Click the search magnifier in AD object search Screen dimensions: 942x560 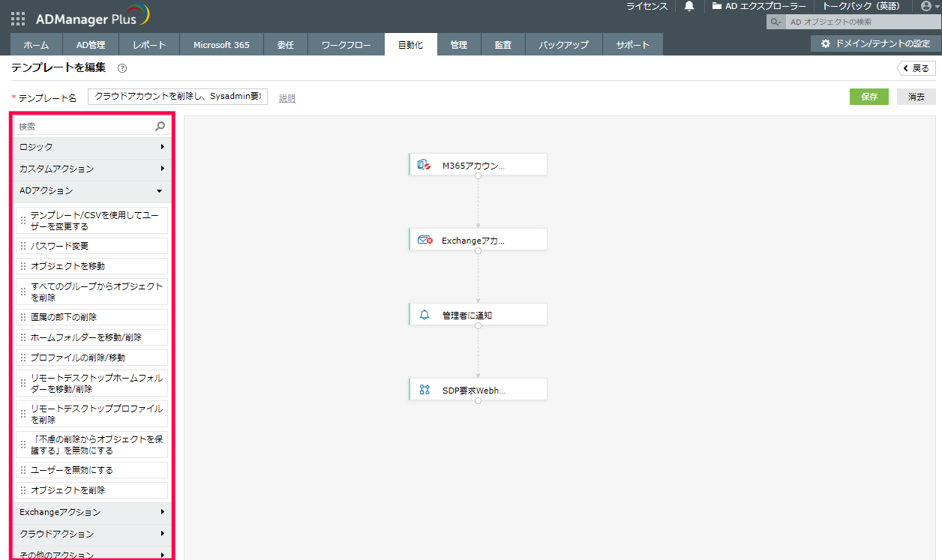point(774,22)
